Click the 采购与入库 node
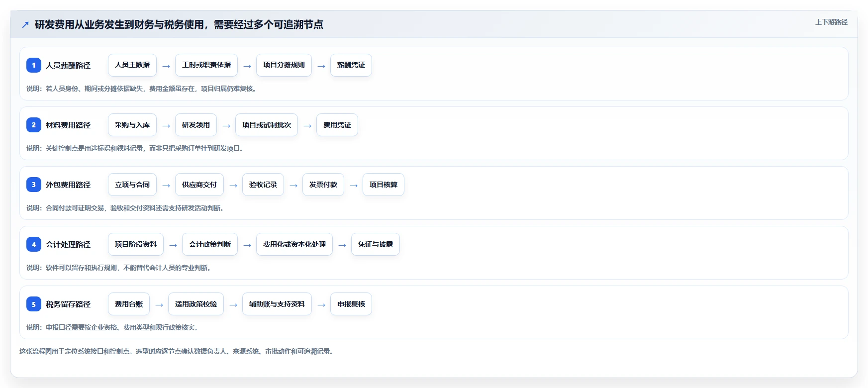Viewport: 868px width, 388px height. (x=132, y=125)
